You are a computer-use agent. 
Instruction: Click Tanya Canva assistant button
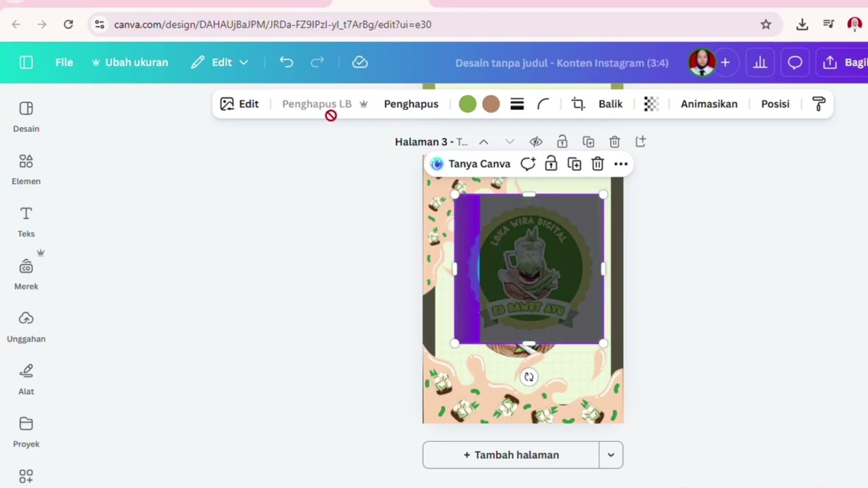pyautogui.click(x=471, y=164)
